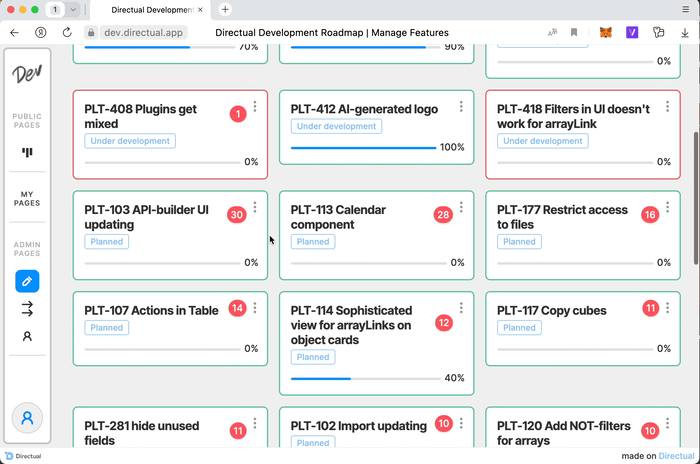Click the browser reload icon

(x=67, y=32)
